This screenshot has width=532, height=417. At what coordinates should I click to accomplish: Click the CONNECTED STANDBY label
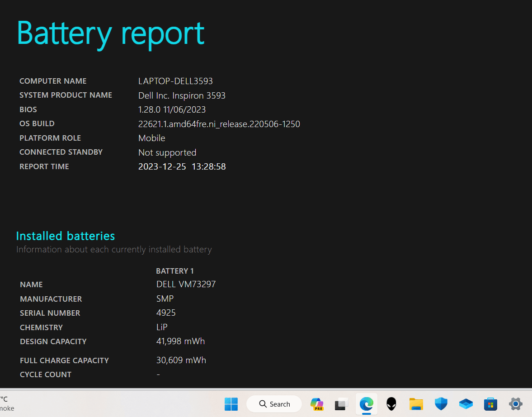coord(61,152)
